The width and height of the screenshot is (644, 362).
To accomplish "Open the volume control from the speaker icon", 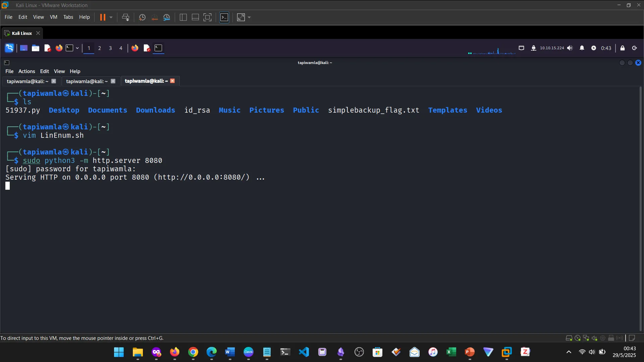I will pyautogui.click(x=570, y=48).
